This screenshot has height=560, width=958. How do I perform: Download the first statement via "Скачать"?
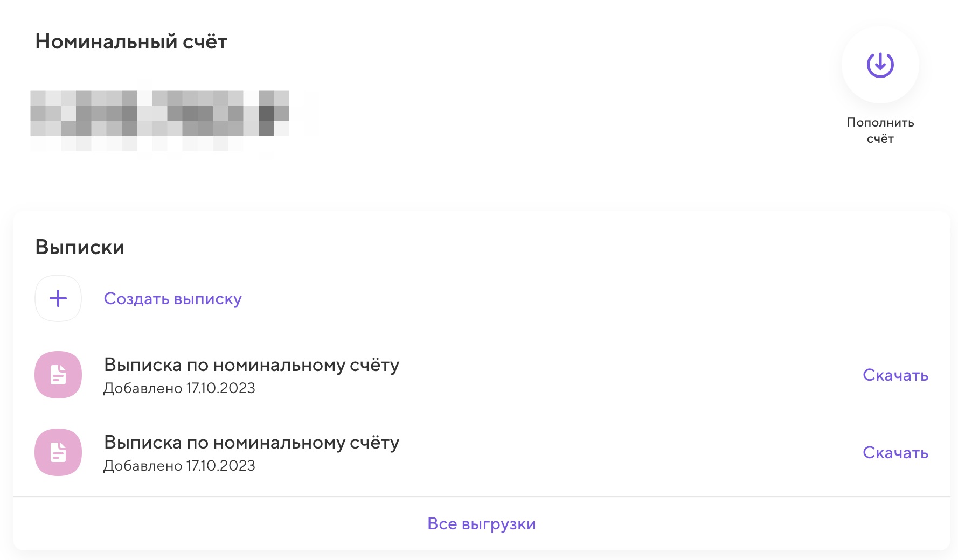[895, 375]
